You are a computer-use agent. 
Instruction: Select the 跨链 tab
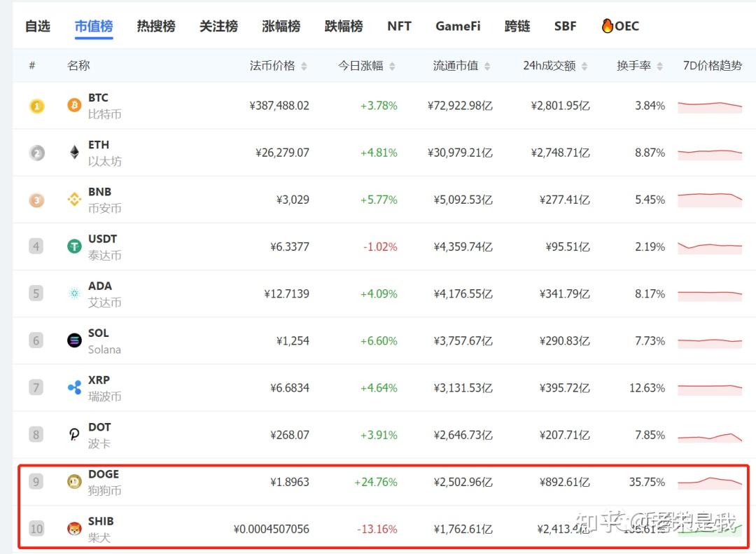click(x=517, y=26)
